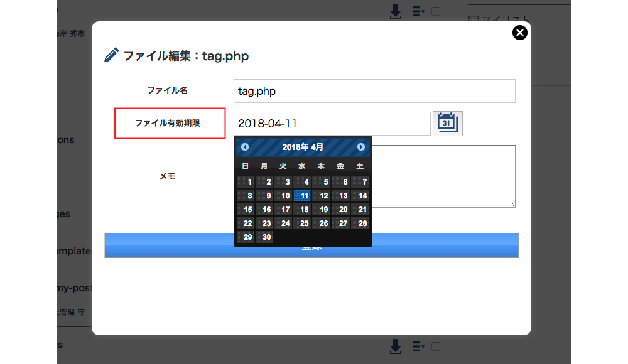Toggle bottom row checkbox in background
The image size is (628, 364).
[436, 346]
